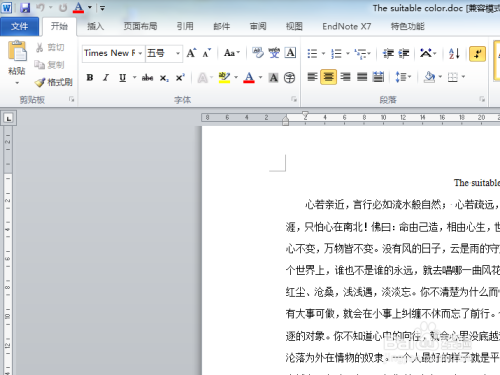Viewport: 500px width, 375px height.
Task: Switch to the 开始 (Home) tab
Action: pos(59,26)
